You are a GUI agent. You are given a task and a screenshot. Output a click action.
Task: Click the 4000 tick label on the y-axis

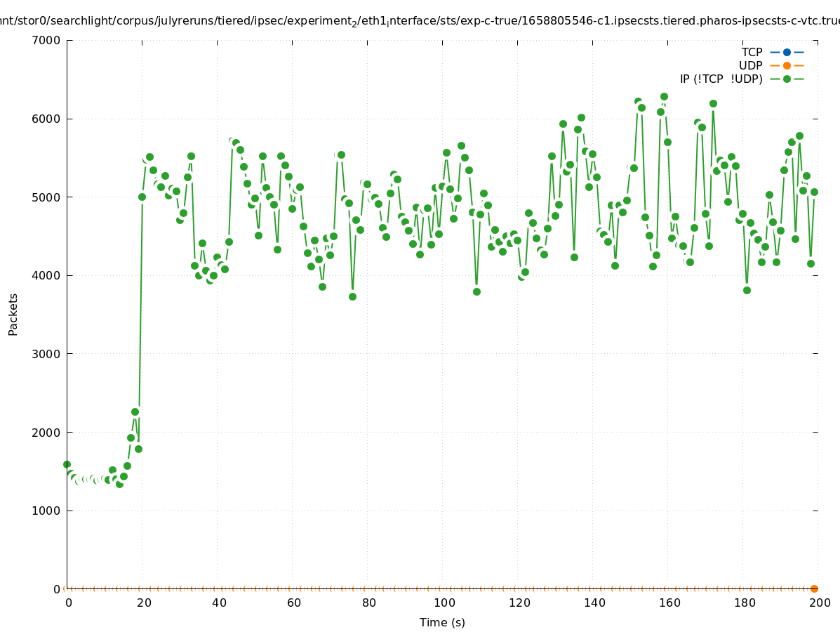(x=47, y=275)
